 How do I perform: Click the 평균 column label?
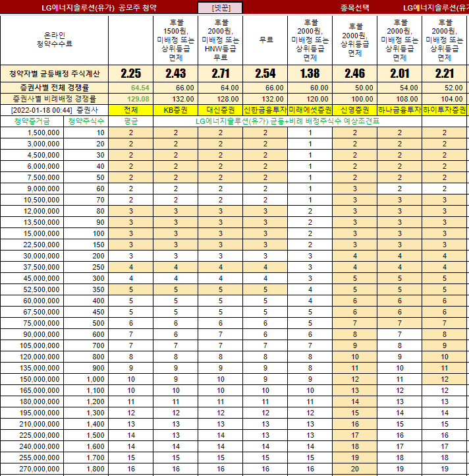click(x=130, y=121)
